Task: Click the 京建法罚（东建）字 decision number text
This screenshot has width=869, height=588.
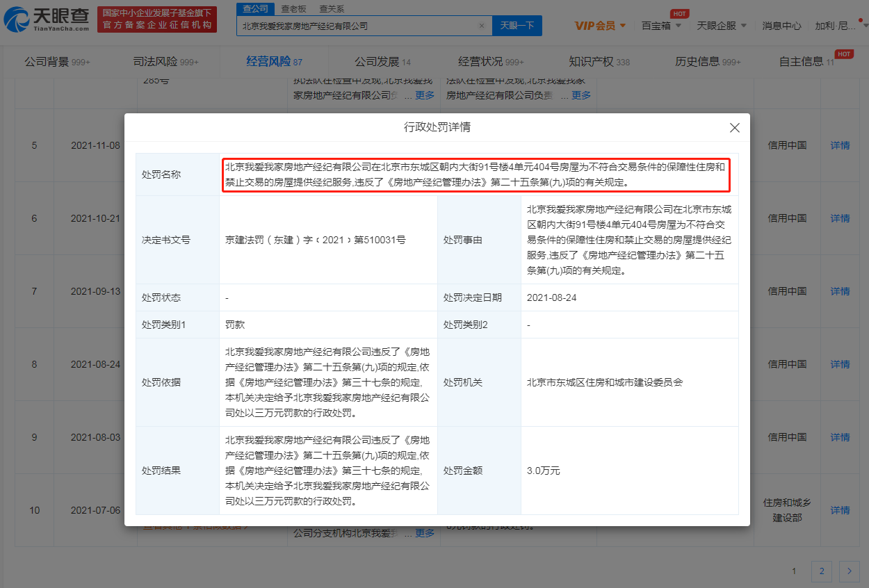Action: point(316,240)
